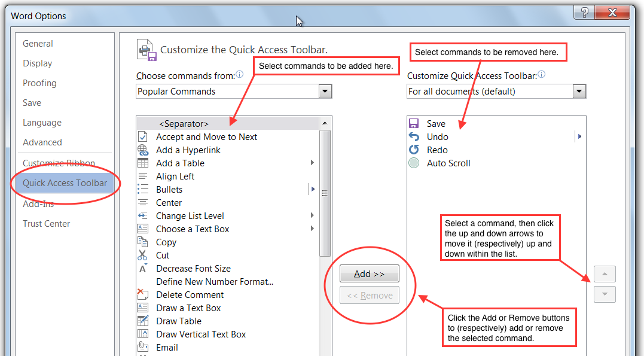
Task: Click the Change List Level icon
Action: (x=142, y=215)
